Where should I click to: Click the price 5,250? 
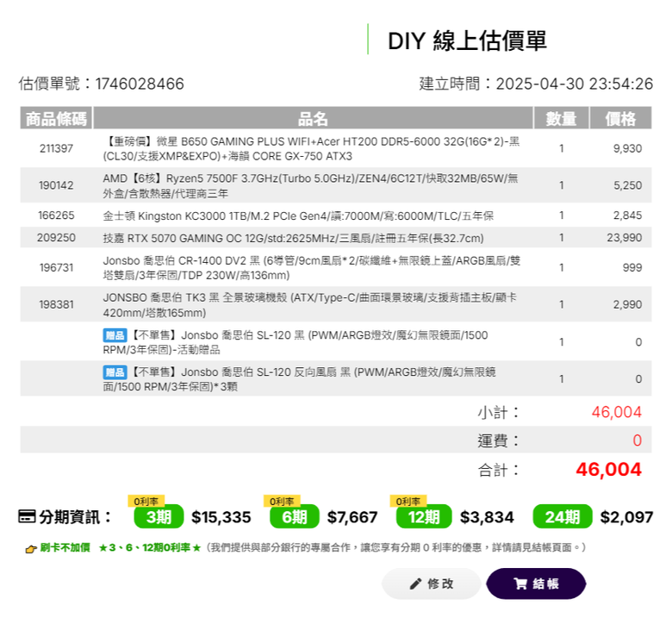pos(627,185)
